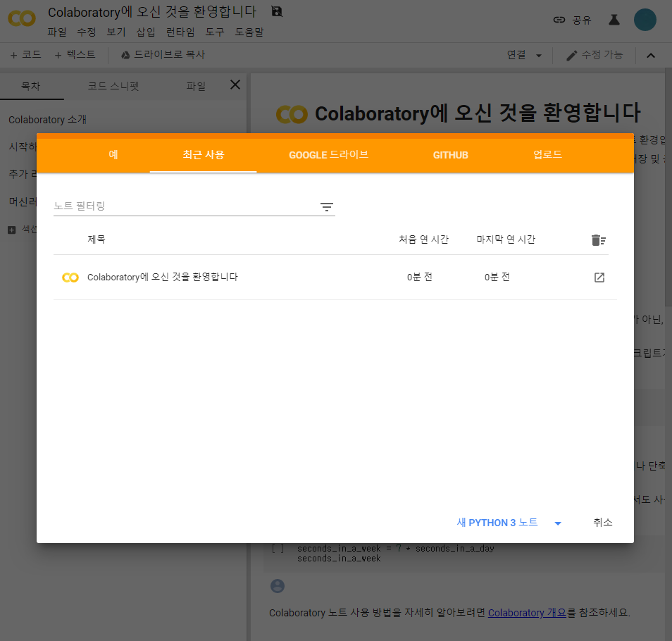Select the 코드 스니펫 sidebar tab
The image size is (672, 641).
[x=113, y=86]
